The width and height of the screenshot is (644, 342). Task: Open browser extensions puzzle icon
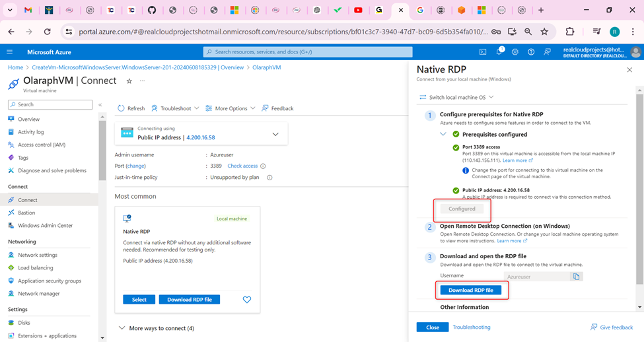569,32
